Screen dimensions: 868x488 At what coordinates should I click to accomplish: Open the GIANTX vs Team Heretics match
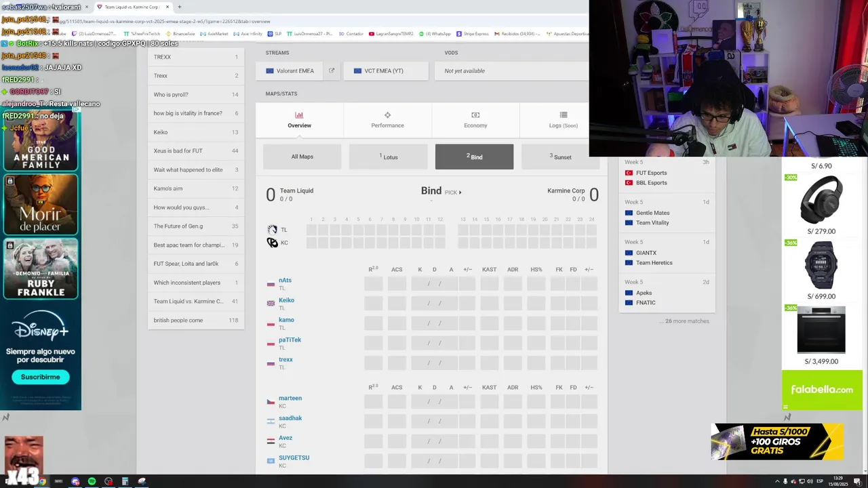coord(667,253)
